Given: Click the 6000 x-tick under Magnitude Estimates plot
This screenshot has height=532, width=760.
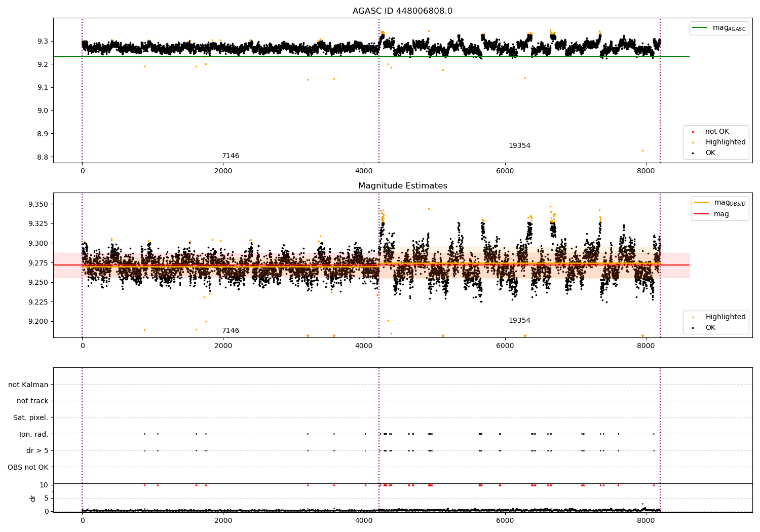Looking at the screenshot, I should pyautogui.click(x=505, y=346).
